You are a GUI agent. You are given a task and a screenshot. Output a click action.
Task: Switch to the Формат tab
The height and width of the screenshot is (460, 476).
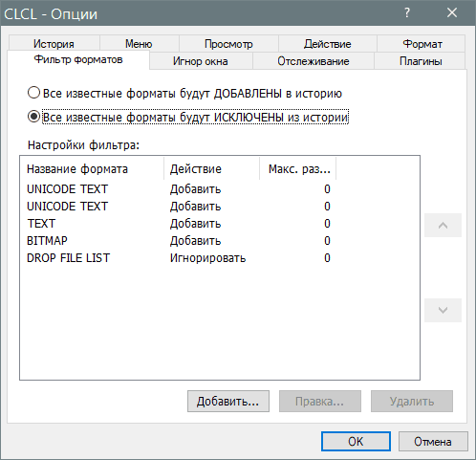click(x=422, y=44)
